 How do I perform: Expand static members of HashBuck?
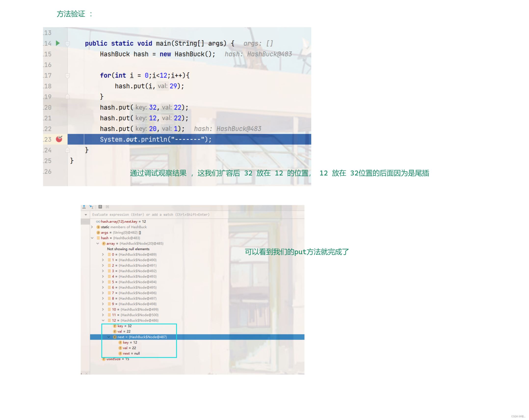pos(92,227)
